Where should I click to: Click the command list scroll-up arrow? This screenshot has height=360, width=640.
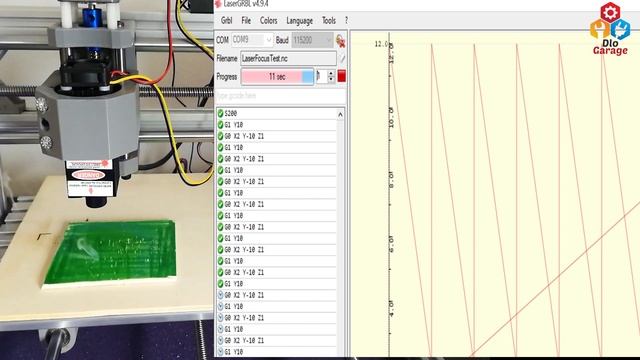[340, 115]
